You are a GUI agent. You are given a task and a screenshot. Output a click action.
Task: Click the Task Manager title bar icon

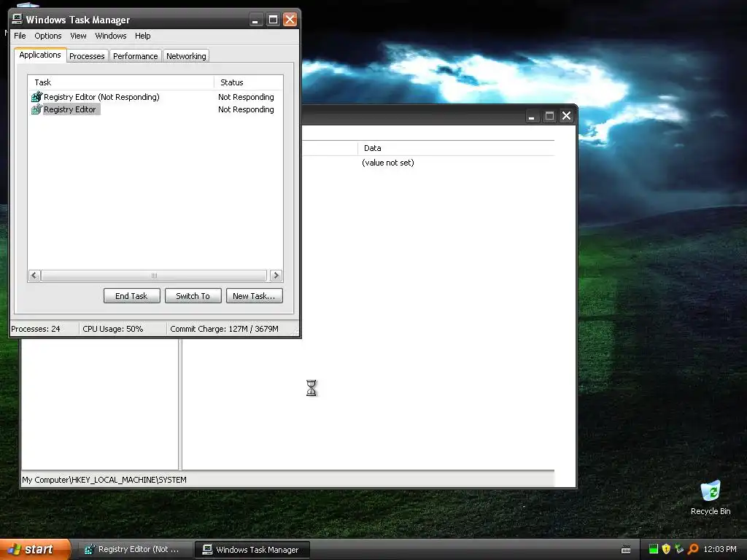pyautogui.click(x=18, y=19)
